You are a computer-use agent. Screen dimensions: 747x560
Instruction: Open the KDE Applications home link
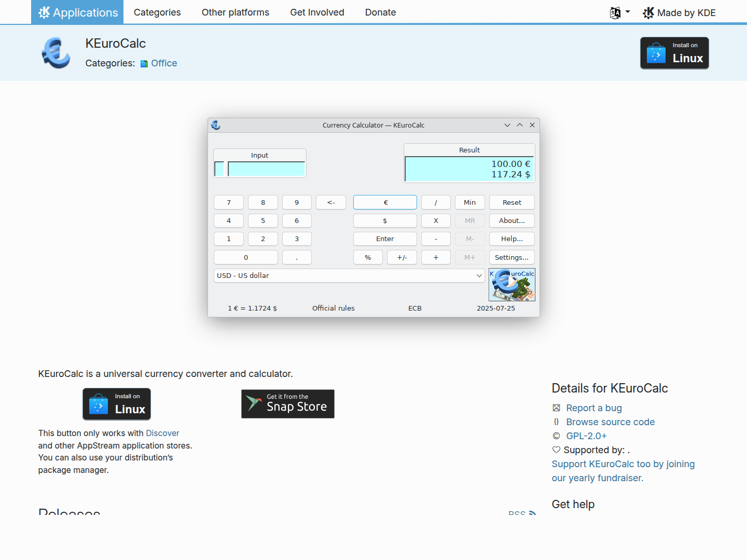pos(78,12)
